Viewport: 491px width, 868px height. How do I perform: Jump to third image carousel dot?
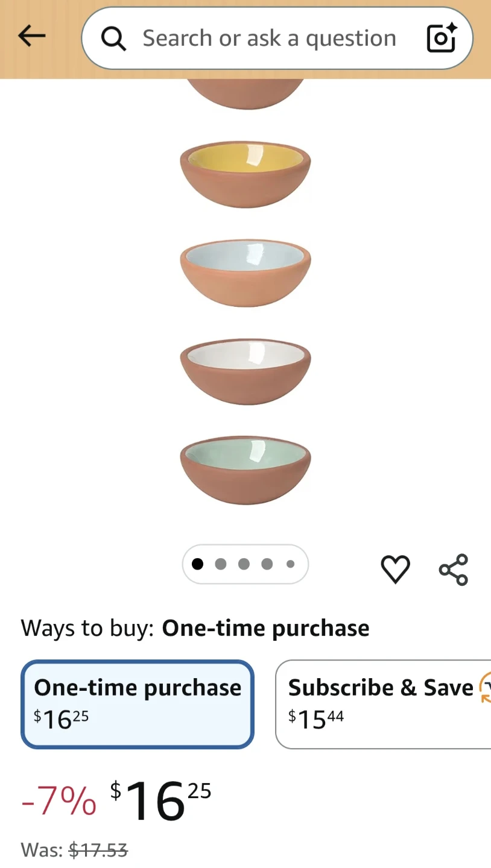click(x=244, y=564)
